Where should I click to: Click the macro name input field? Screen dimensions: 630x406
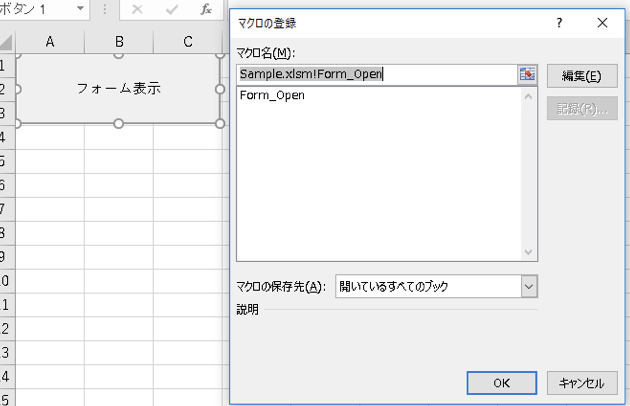click(x=376, y=73)
